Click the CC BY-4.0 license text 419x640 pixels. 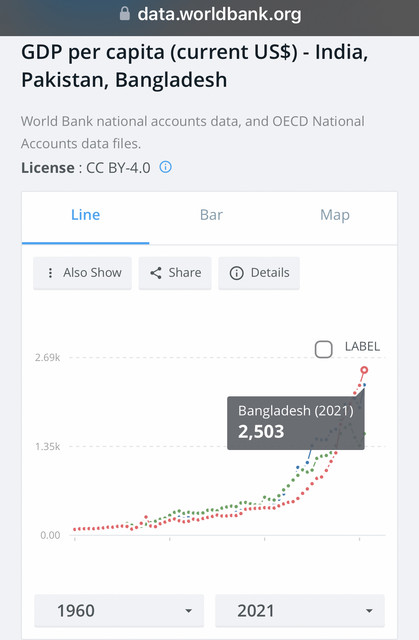118,168
